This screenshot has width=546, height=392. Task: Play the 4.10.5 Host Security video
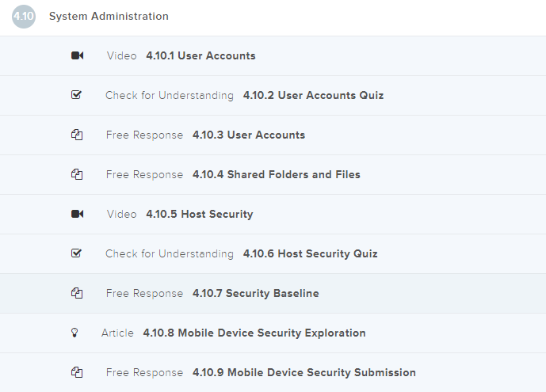pyautogui.click(x=199, y=215)
